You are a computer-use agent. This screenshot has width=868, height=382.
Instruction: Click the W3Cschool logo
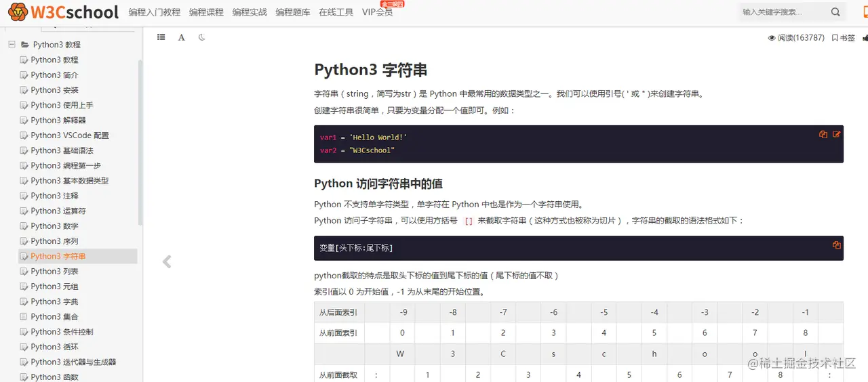click(64, 12)
